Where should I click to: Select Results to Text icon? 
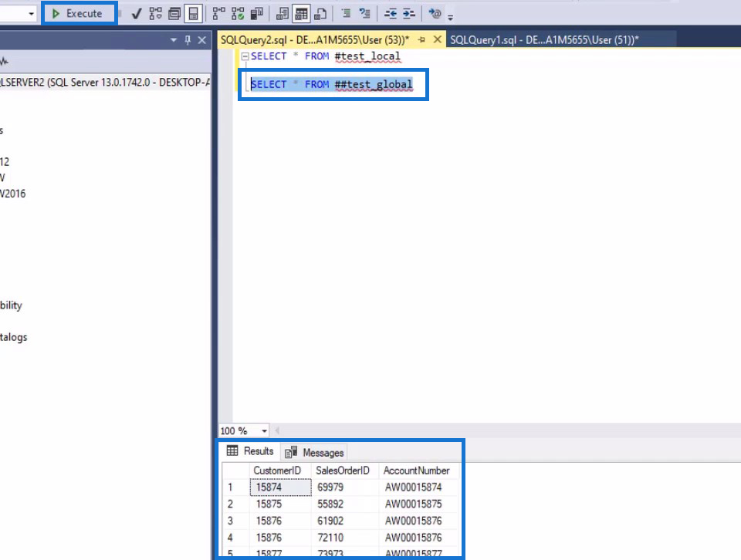click(283, 14)
